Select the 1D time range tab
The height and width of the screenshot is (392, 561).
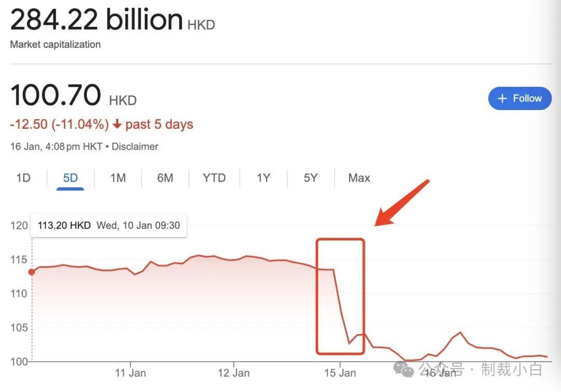click(23, 178)
